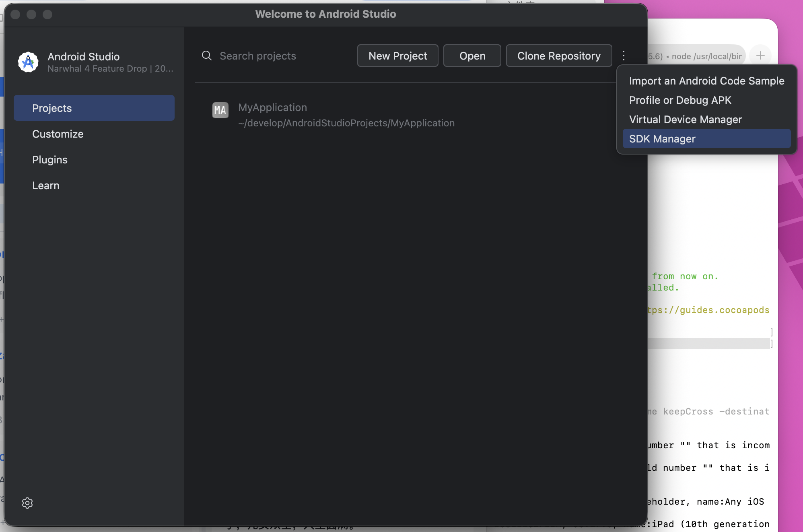The height and width of the screenshot is (532, 803).
Task: Click the Clone Repository button
Action: [558, 56]
